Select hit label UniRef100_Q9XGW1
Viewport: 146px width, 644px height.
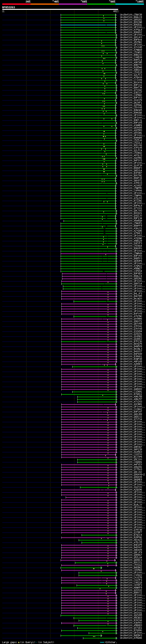point(131,133)
